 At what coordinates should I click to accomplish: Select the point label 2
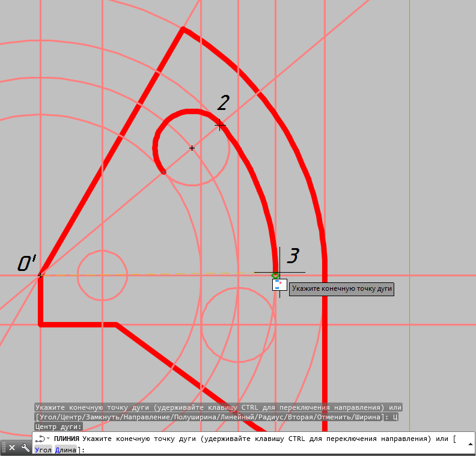click(x=223, y=103)
